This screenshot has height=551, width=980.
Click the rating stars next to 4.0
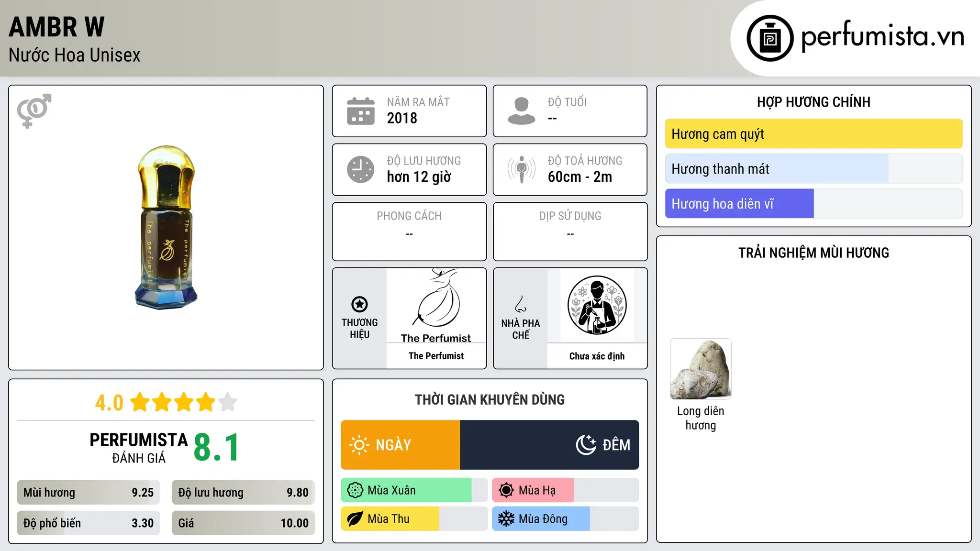tap(184, 402)
